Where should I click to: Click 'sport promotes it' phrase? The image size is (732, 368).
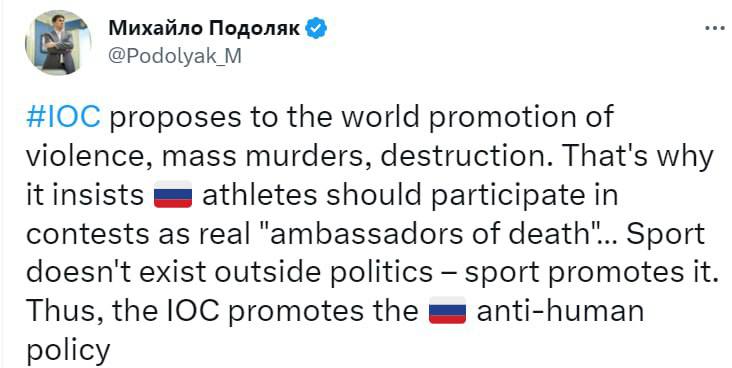(x=590, y=273)
